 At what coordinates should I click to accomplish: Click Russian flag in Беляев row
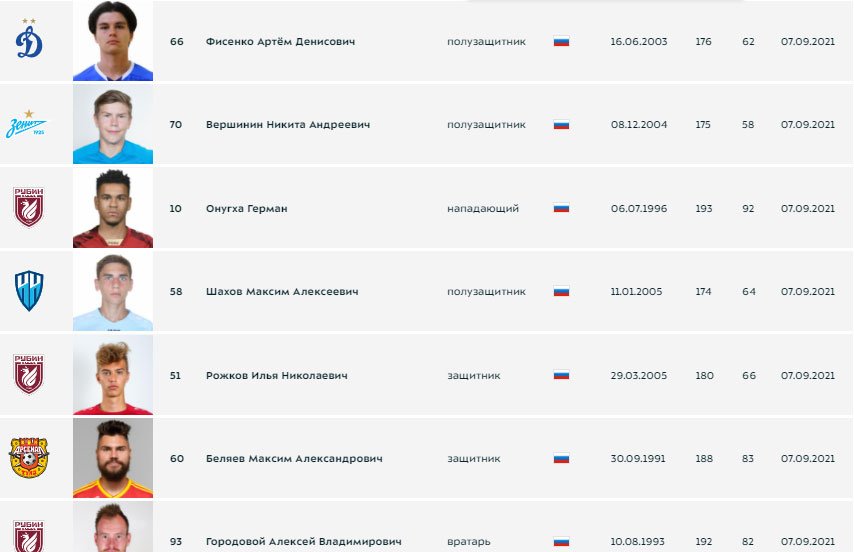click(x=562, y=458)
